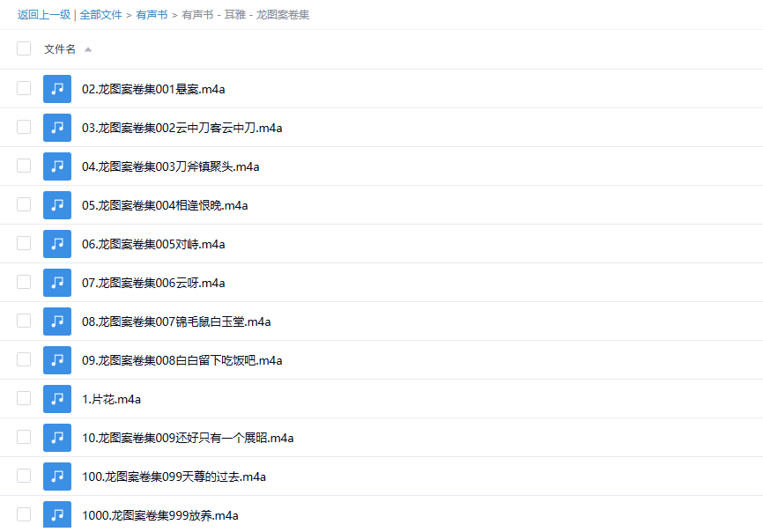This screenshot has height=532, width=763.
Task: Click the 文件名 column header to sort
Action: click(62, 49)
